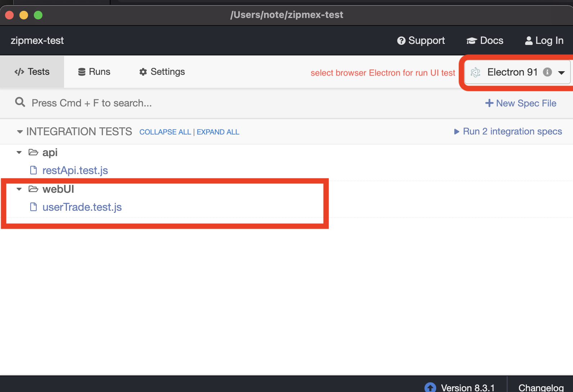Click the code brackets icon on Tests tab
The image size is (573, 392).
coord(19,72)
